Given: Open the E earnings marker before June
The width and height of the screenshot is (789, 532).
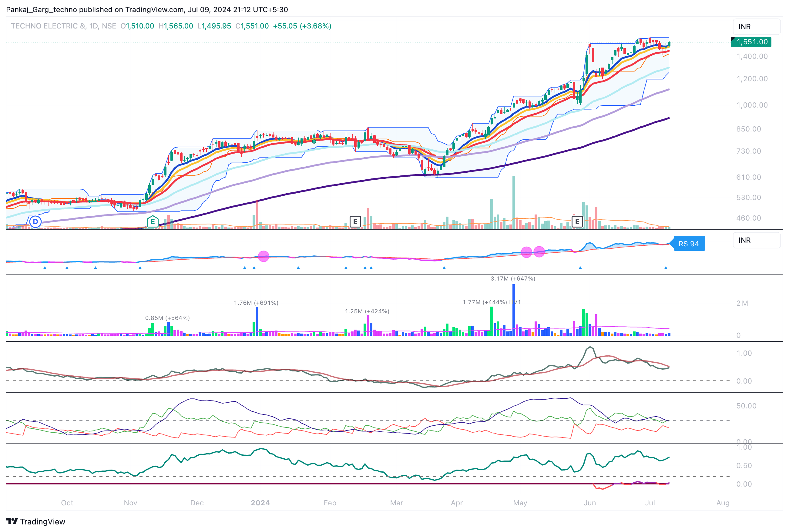Looking at the screenshot, I should (577, 222).
